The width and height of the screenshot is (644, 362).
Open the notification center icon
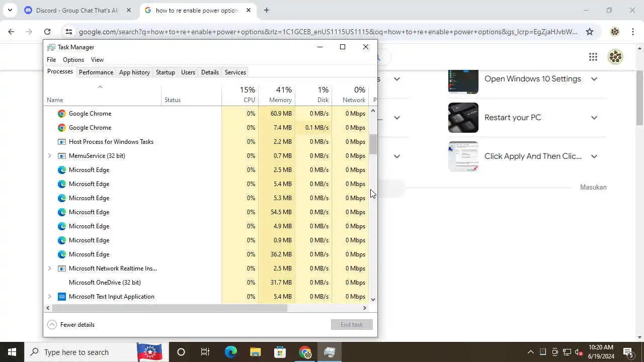click(628, 352)
